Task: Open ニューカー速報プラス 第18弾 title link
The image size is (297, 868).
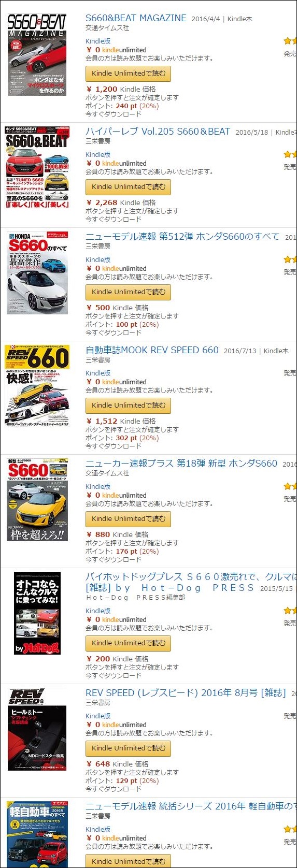Action: tap(181, 464)
